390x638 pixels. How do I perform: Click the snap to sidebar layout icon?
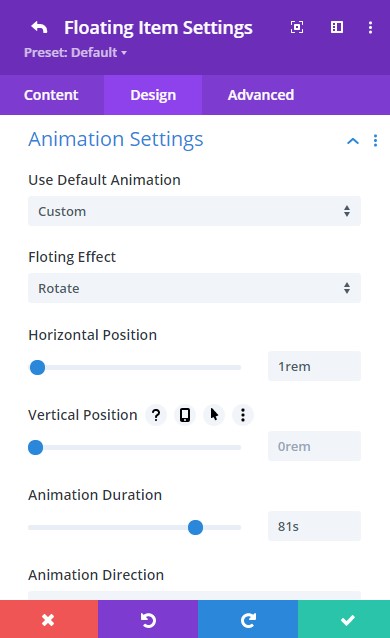tap(337, 27)
